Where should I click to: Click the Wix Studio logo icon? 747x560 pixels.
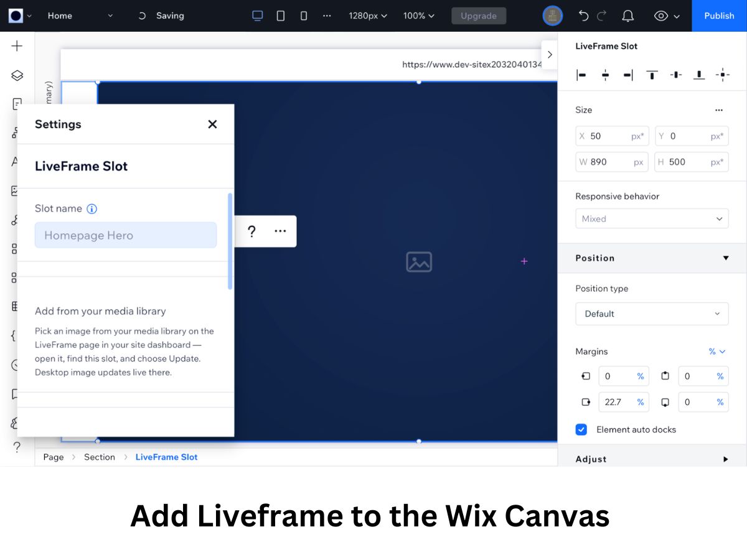16,16
